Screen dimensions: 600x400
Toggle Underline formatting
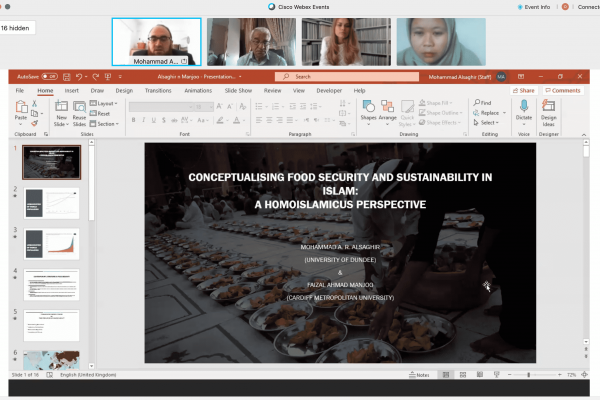tap(153, 120)
